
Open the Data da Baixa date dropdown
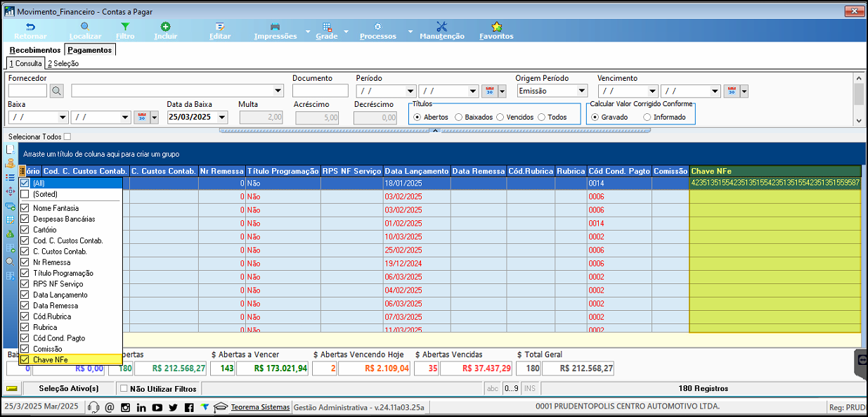(x=222, y=117)
